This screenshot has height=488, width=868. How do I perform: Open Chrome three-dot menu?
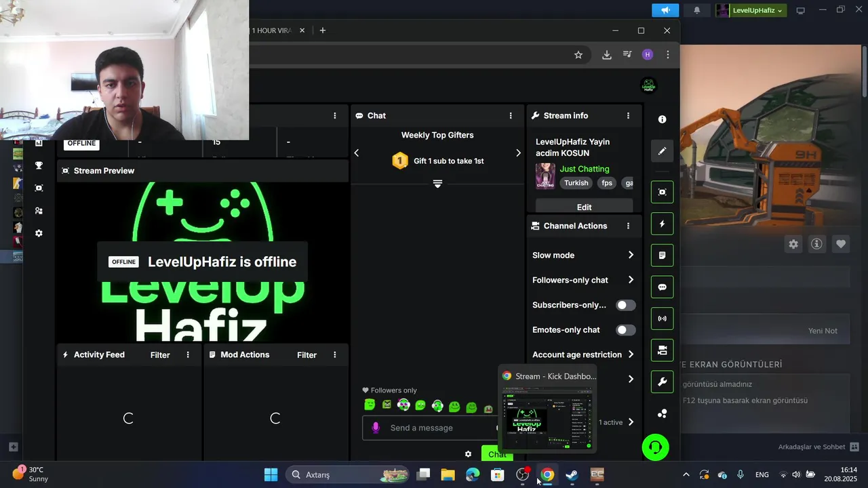[x=668, y=55]
